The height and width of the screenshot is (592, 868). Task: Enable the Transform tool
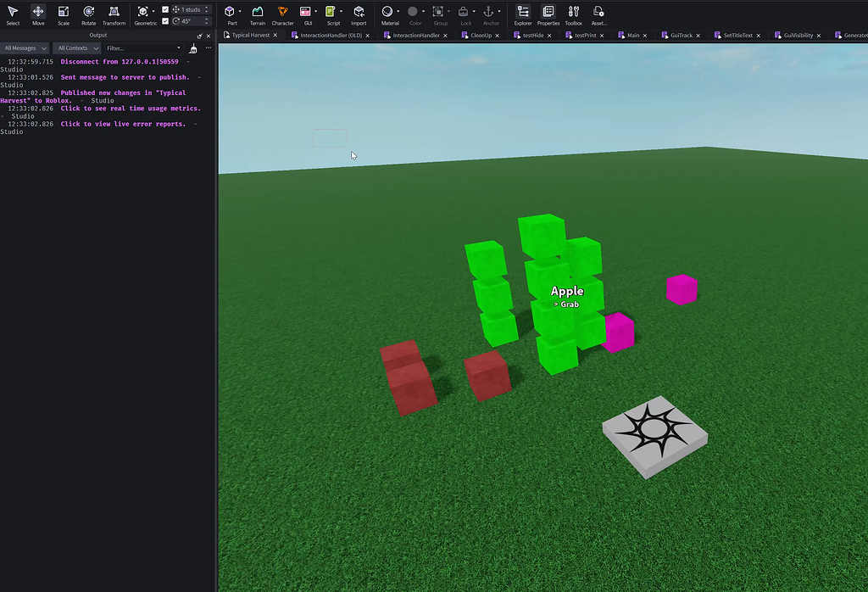(114, 15)
